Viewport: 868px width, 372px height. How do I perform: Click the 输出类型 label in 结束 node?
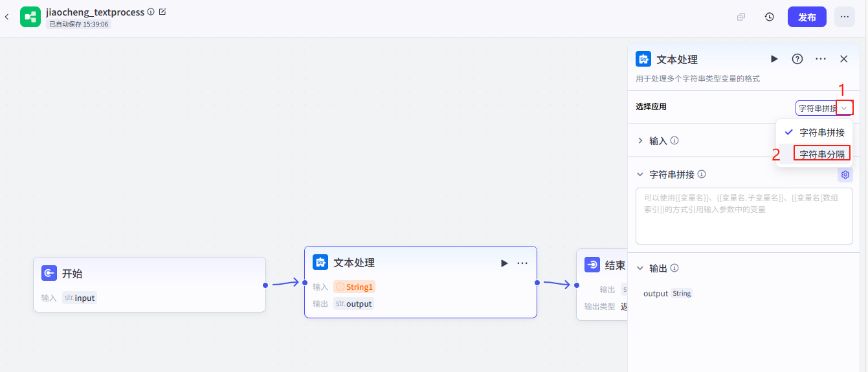pyautogui.click(x=600, y=307)
